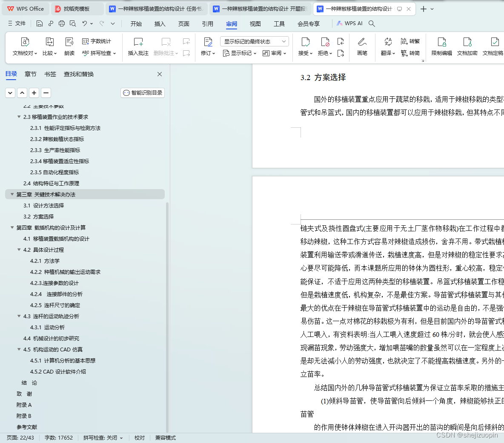Click the save document icon

point(40,23)
